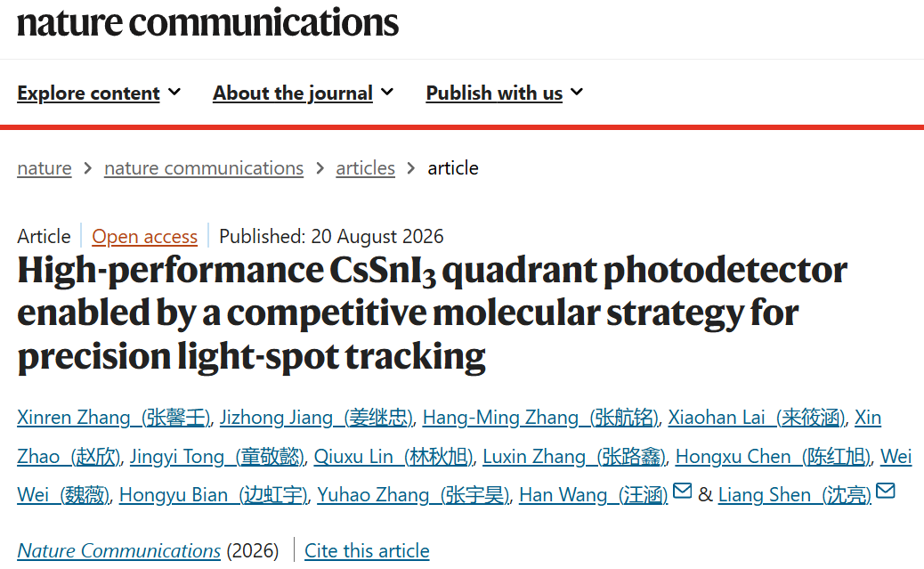
Task: Open the italic Nature Communications journal link
Action: 119,550
